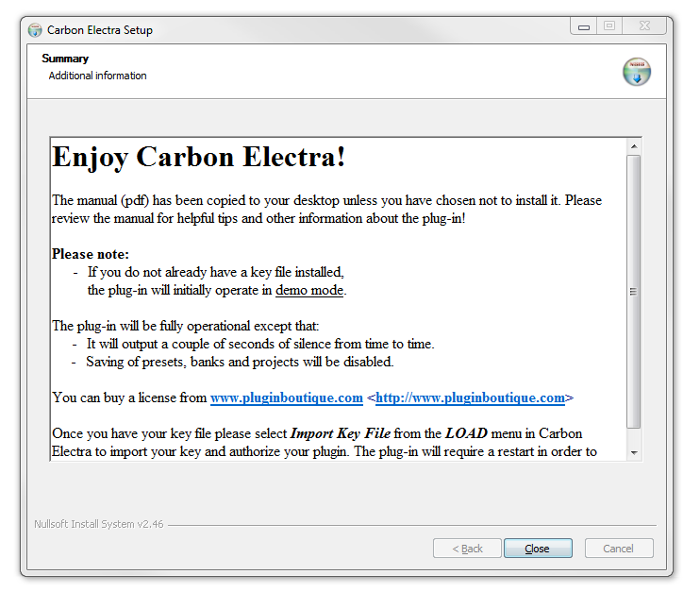Viewport: 700px width, 592px height.
Task: Click the 'Enjoy Carbon Electra!' heading
Action: point(199,158)
